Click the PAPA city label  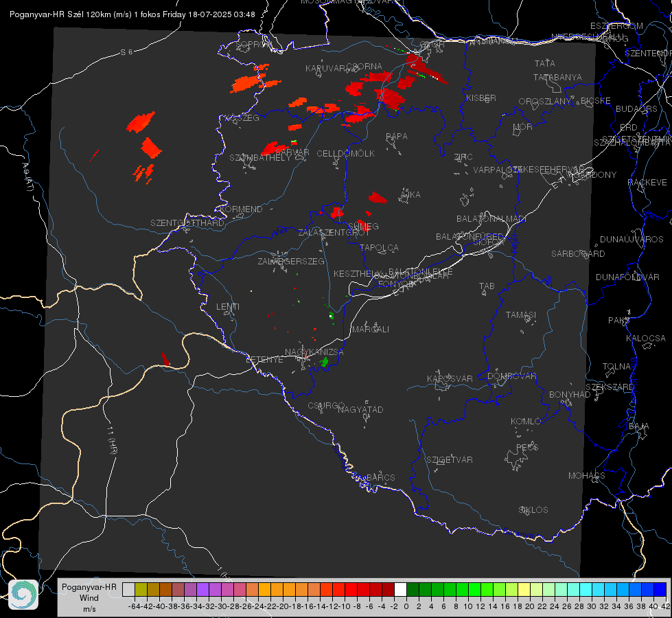point(397,137)
